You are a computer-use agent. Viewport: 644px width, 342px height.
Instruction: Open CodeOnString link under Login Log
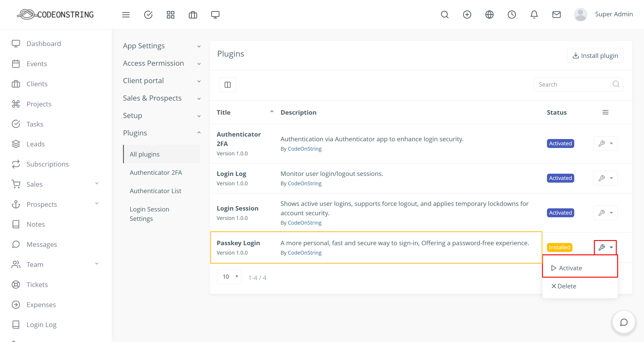coord(305,183)
